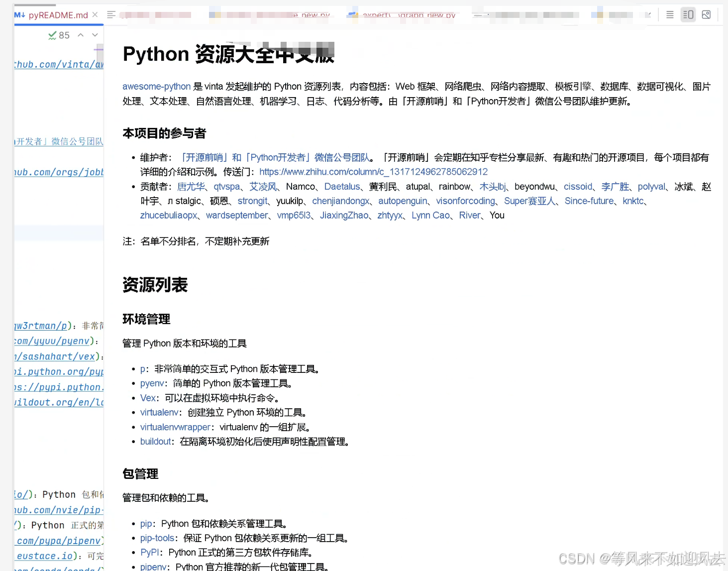Open the PyPI link
Viewport: 728px width, 571px height.
tap(150, 553)
